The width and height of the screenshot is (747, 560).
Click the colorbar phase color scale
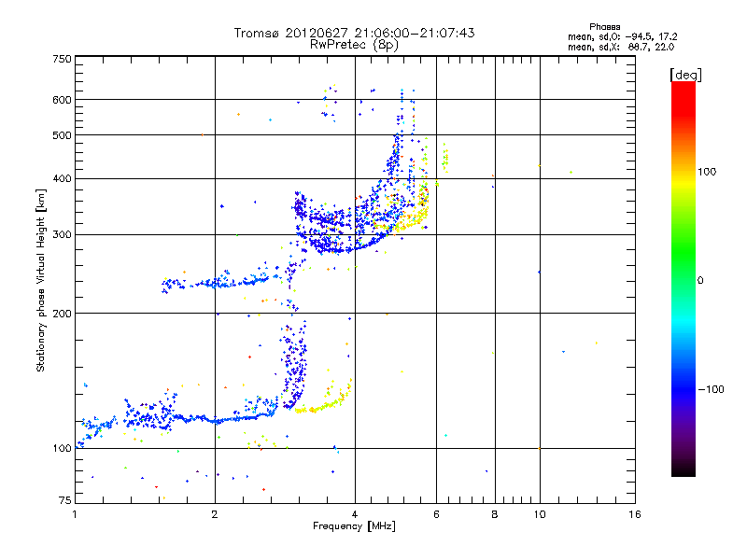[x=684, y=278]
